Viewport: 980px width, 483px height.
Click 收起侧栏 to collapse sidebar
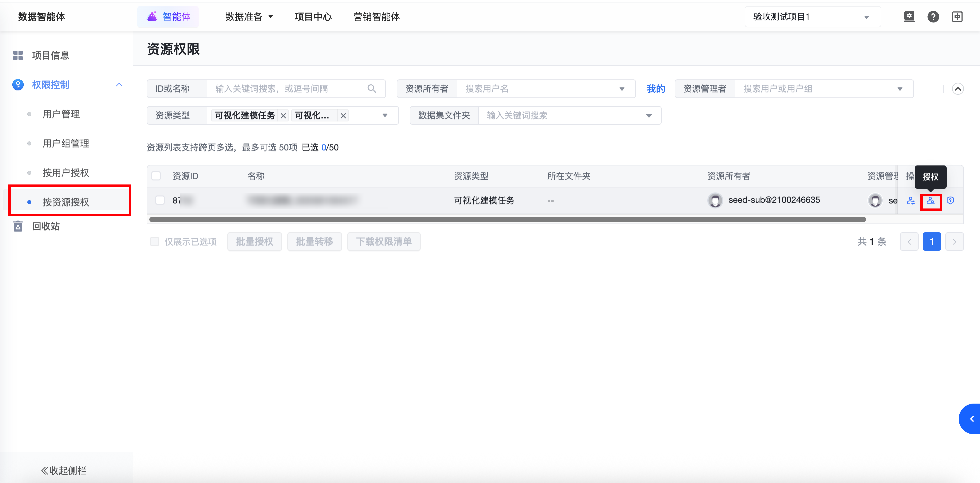64,470
